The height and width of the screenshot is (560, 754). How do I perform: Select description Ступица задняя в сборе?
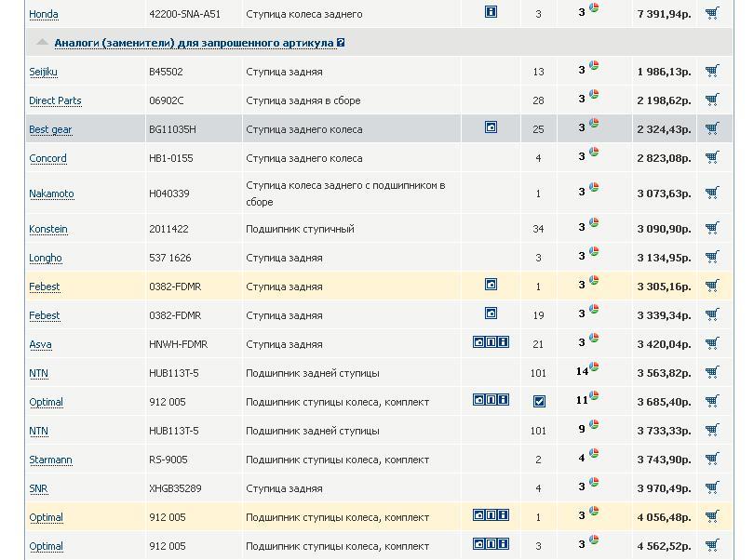point(303,101)
